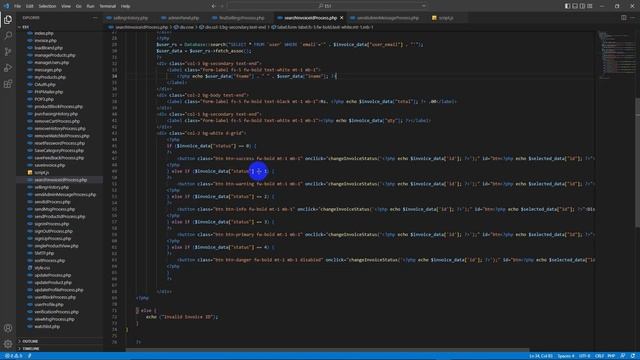The width and height of the screenshot is (640, 360).
Task: Click the editor horizontal scrollbar
Action: coord(328,350)
